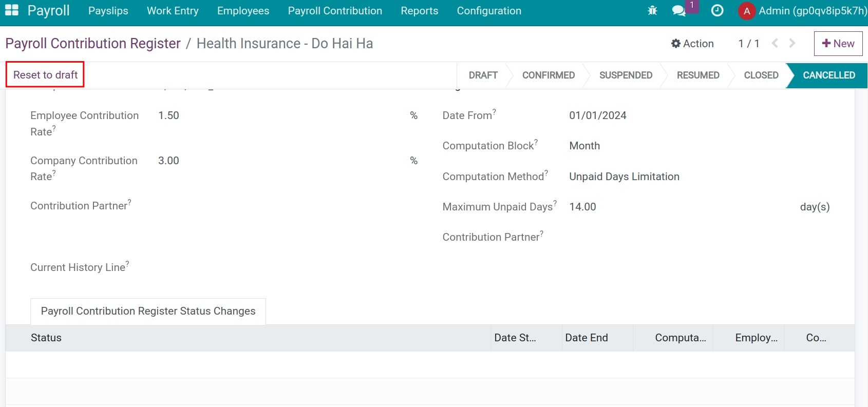
Task: Expand the Payroll Contribution menu
Action: pos(335,11)
